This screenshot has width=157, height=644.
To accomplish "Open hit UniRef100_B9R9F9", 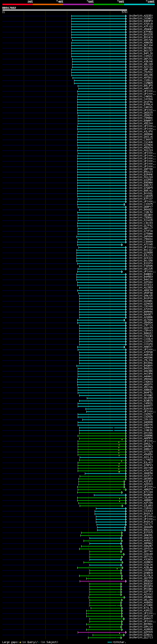I will (141, 21).
